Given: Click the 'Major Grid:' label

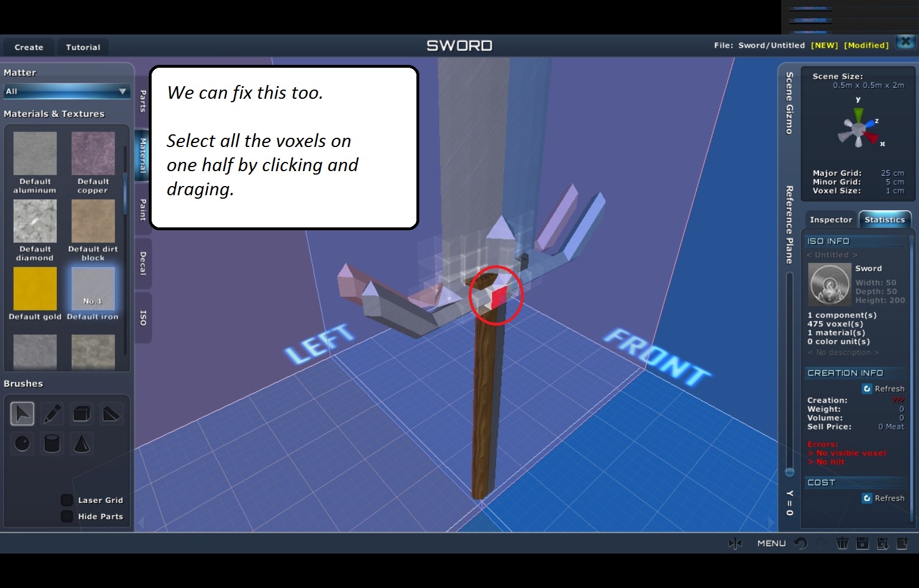Looking at the screenshot, I should 837,173.
